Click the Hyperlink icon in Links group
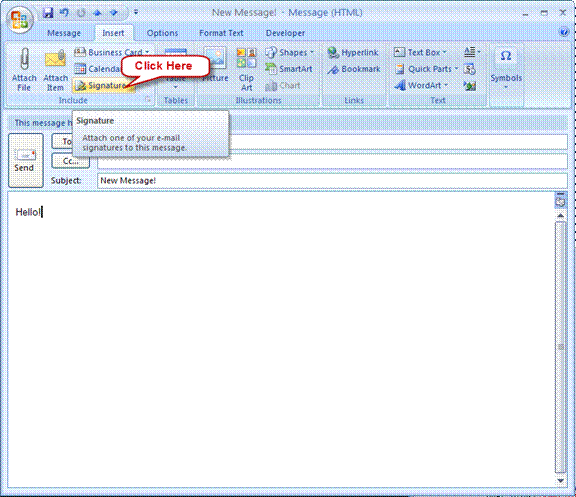The height and width of the screenshot is (497, 576). [333, 53]
